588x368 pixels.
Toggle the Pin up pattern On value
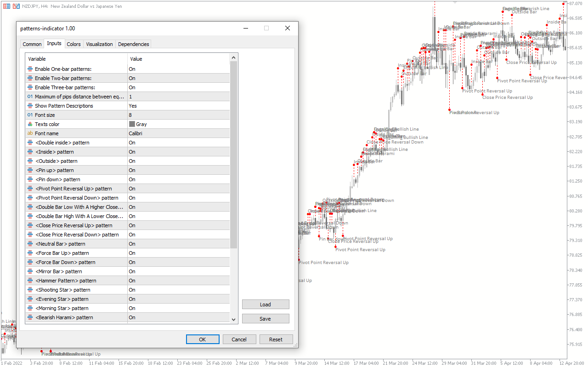point(178,170)
